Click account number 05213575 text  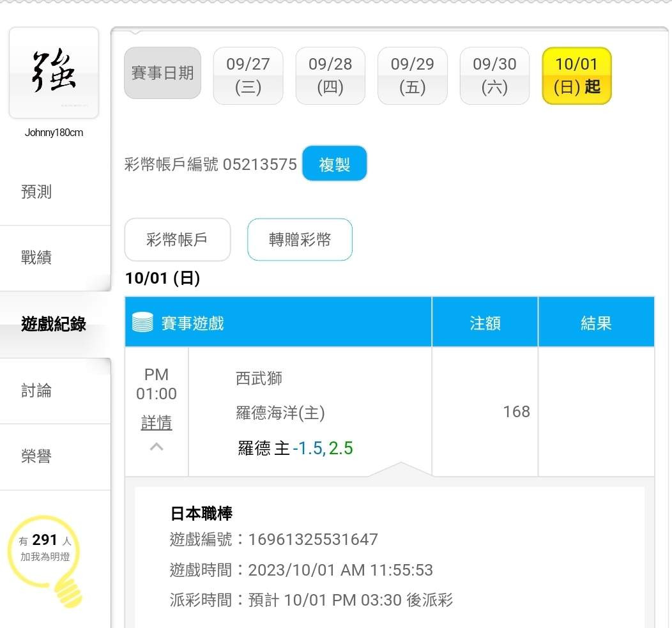260,164
